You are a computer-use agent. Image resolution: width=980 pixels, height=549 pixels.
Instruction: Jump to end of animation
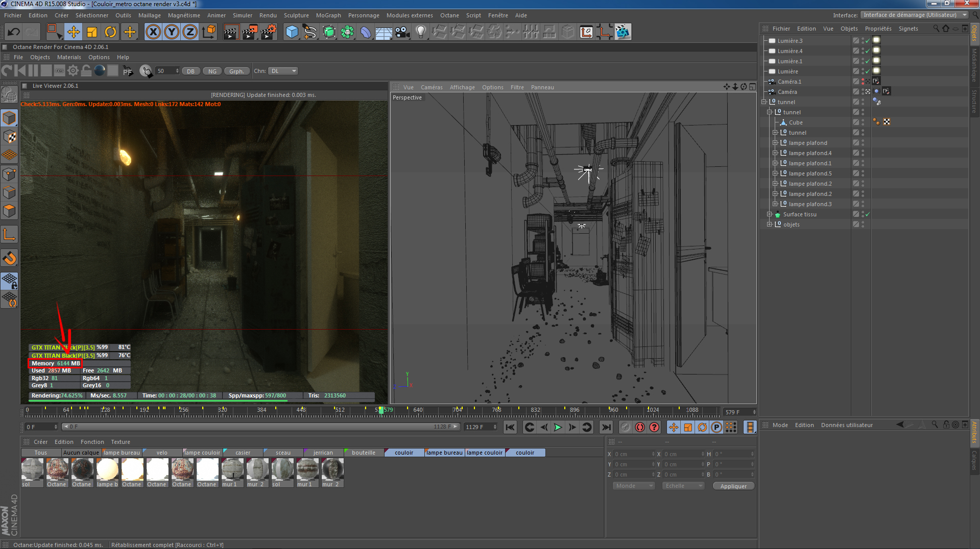(606, 428)
